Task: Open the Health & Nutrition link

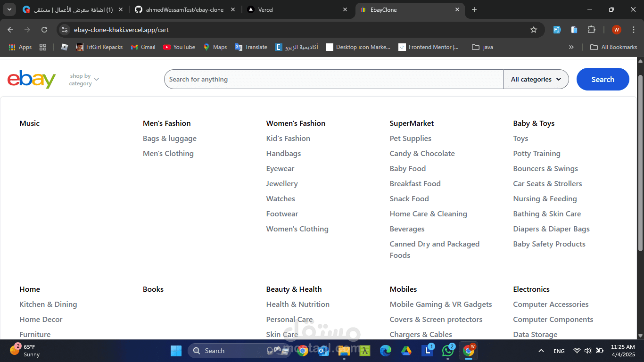Action: click(298, 304)
